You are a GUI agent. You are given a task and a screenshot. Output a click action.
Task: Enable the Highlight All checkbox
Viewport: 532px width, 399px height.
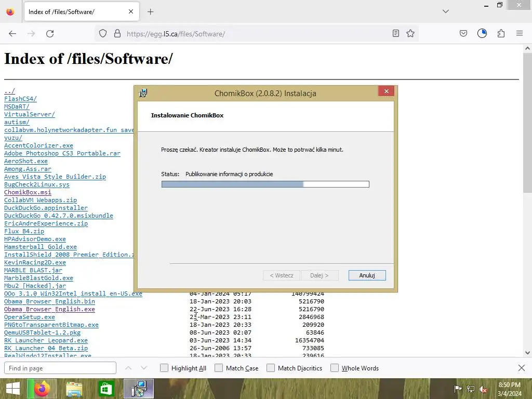pyautogui.click(x=164, y=368)
